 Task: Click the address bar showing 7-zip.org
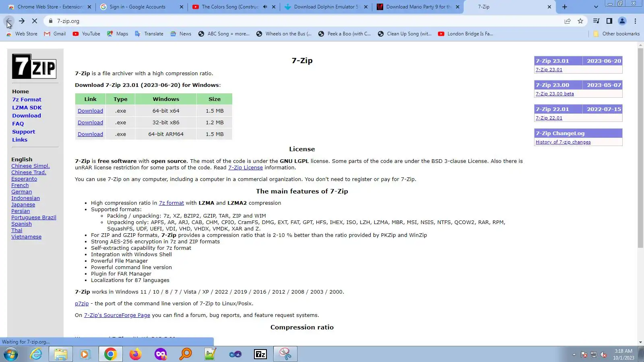pyautogui.click(x=306, y=21)
